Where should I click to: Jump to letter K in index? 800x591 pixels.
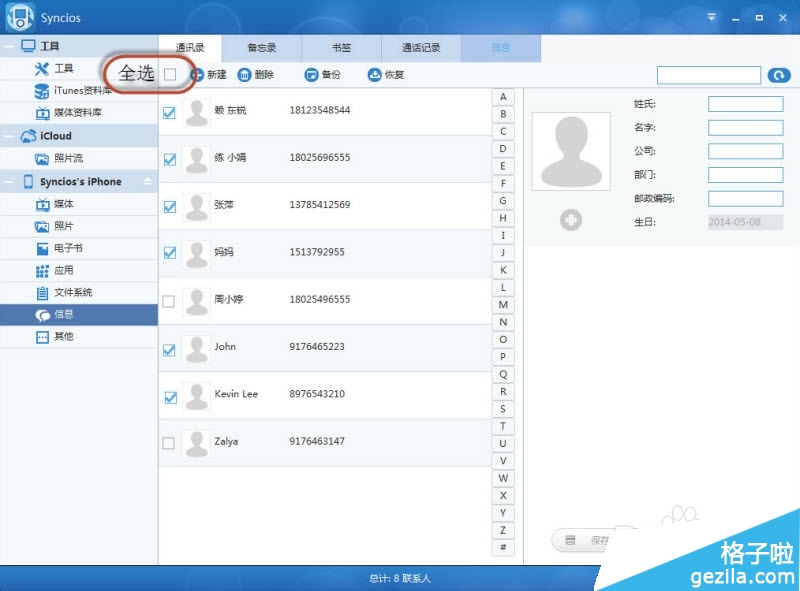503,270
